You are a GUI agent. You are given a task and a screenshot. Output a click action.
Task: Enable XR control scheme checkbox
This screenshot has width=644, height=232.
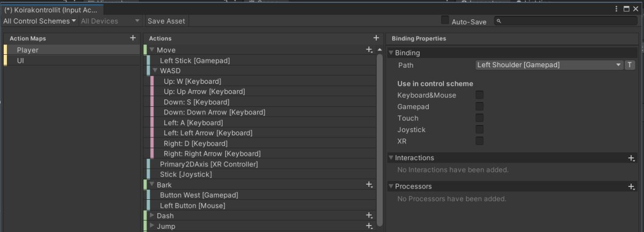coord(479,141)
